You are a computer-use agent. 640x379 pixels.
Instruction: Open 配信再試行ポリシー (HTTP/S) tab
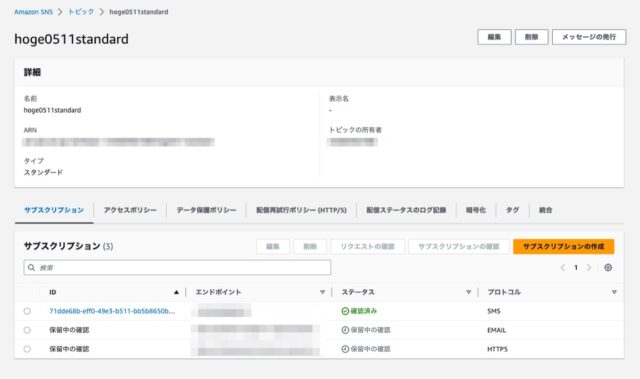click(x=301, y=210)
